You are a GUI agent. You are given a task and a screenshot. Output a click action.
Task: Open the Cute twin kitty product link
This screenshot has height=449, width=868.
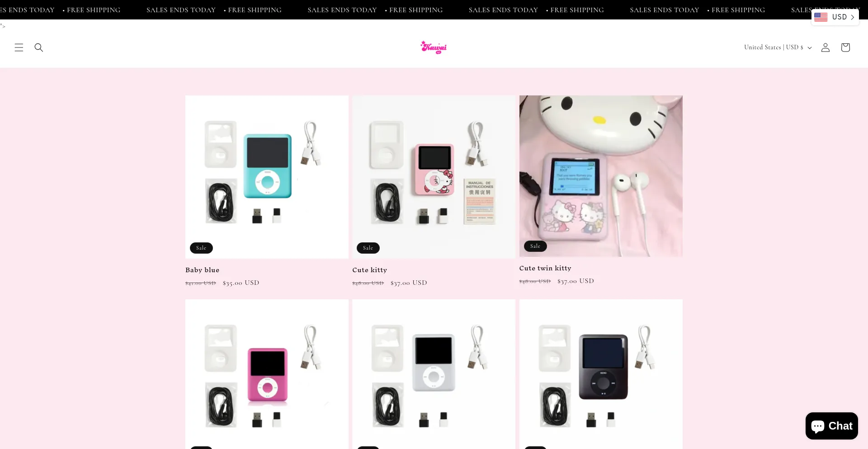[545, 268]
